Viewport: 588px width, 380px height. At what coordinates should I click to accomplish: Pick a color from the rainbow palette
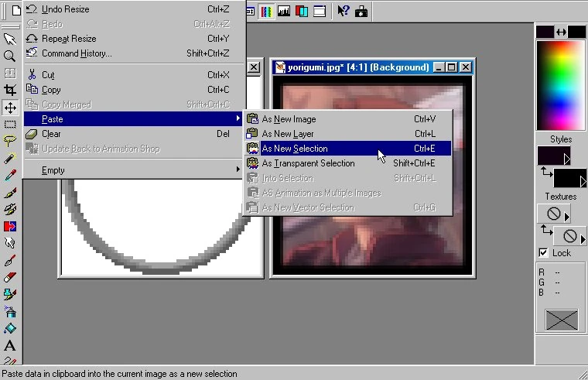561,86
